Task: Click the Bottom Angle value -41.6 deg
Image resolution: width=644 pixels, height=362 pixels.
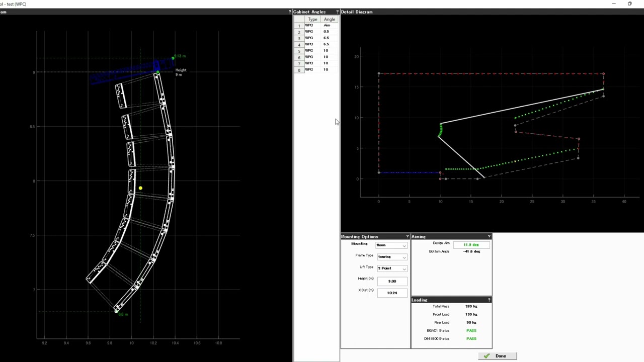Action: click(x=471, y=251)
